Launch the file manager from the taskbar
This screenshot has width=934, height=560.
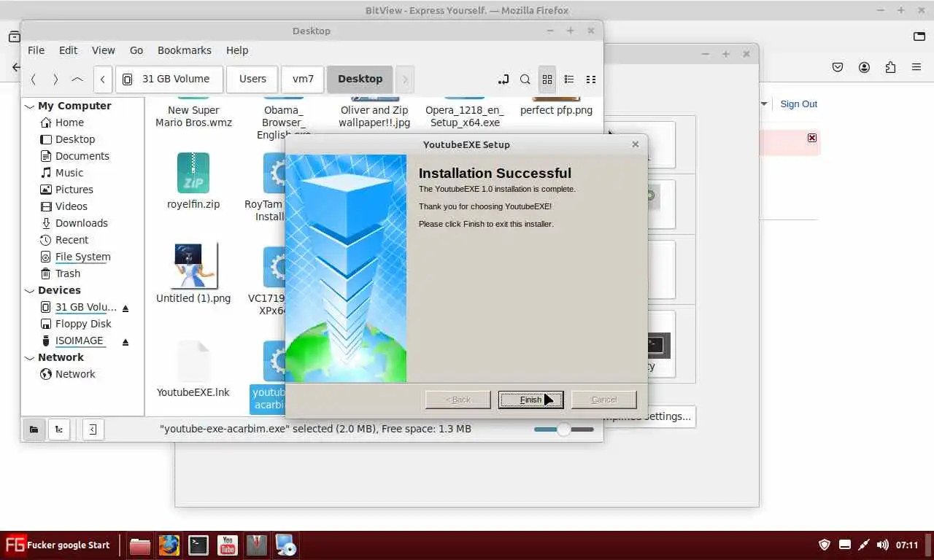point(140,545)
